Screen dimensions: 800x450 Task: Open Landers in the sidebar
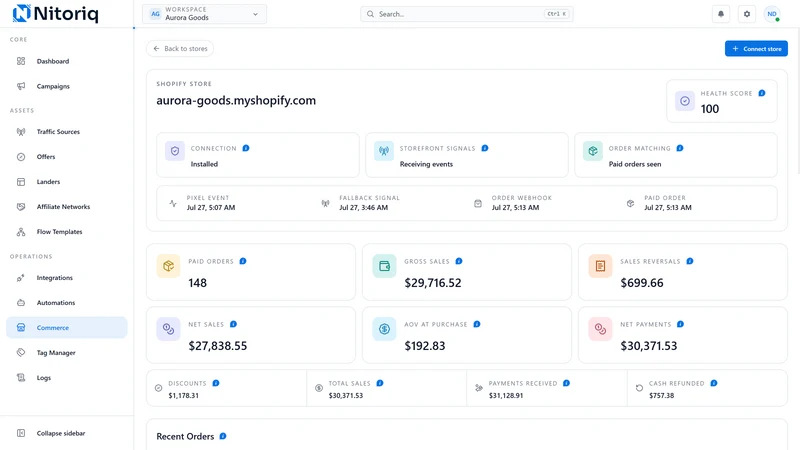point(66,182)
